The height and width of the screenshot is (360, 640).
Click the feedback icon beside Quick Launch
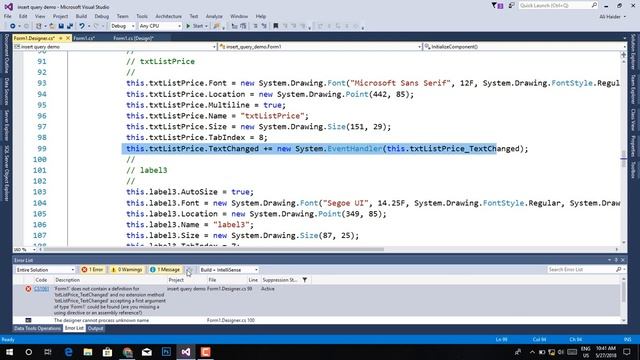click(x=511, y=5)
